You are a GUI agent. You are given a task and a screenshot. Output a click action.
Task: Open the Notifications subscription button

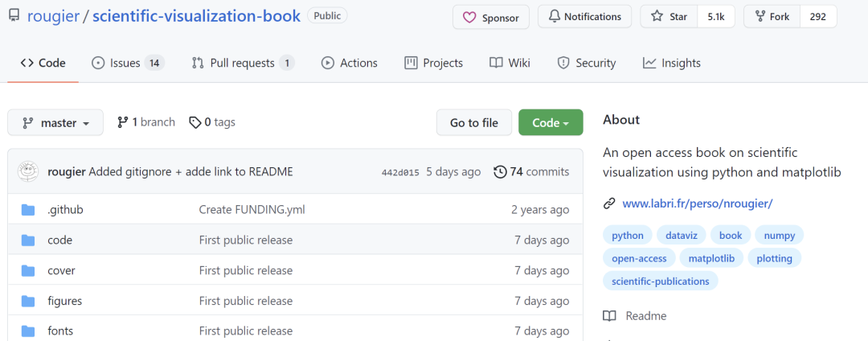point(584,17)
